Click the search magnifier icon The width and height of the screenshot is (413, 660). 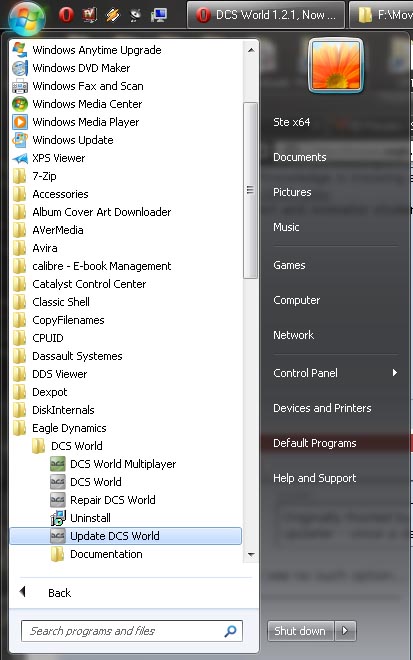coord(230,631)
